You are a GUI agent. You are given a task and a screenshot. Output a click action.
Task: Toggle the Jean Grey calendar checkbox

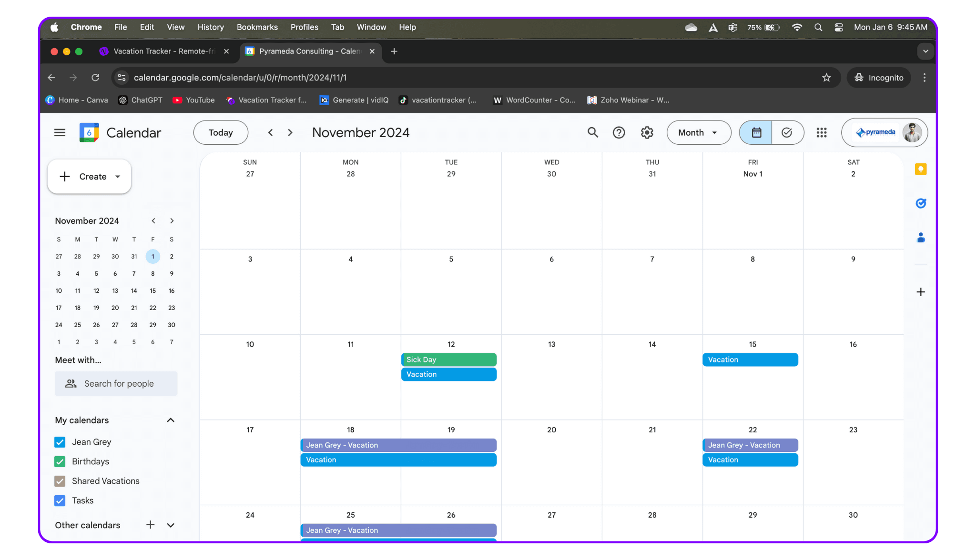tap(60, 442)
